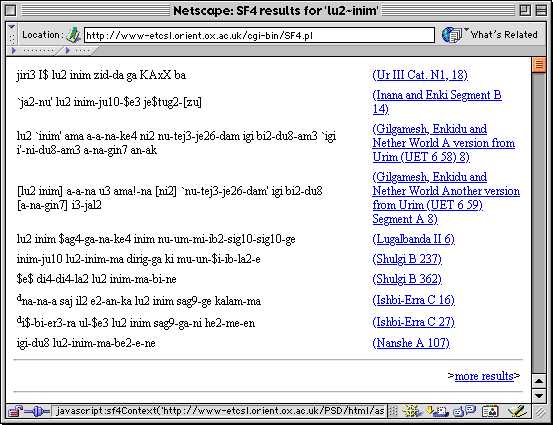Viewport: 553px width, 425px height.
Task: Click the window zoom box in title bar
Action: [525, 11]
